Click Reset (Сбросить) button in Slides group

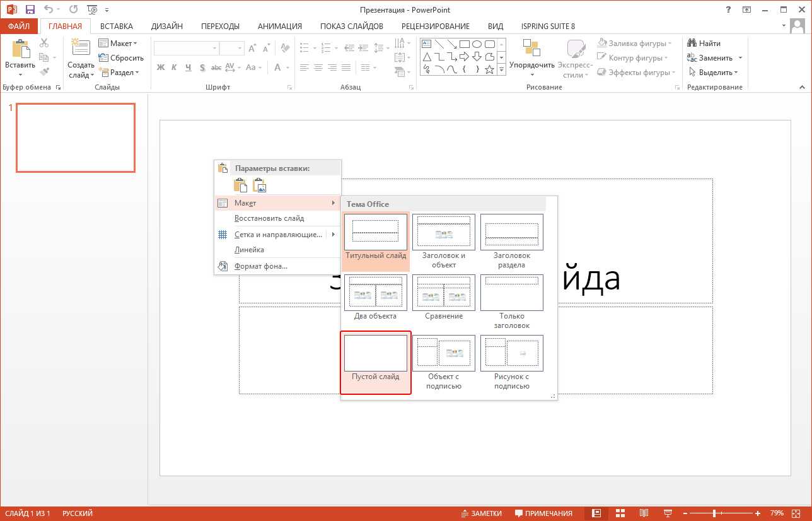click(x=121, y=58)
